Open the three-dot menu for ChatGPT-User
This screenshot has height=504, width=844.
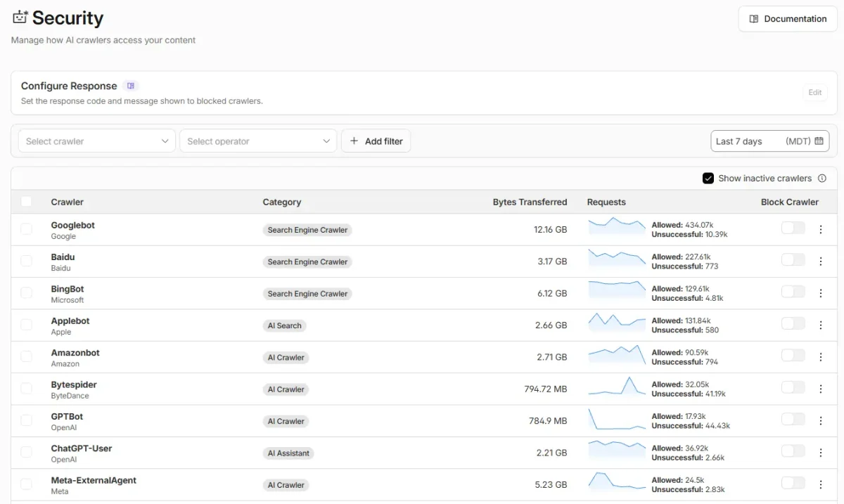[820, 453]
